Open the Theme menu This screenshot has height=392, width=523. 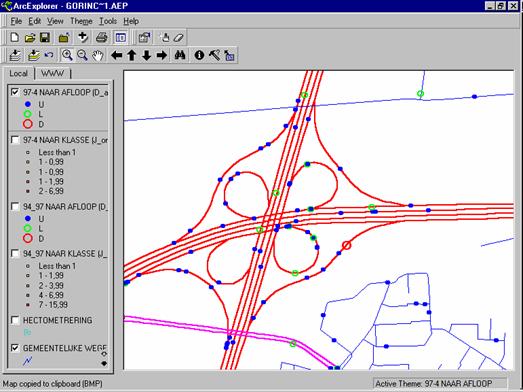81,21
